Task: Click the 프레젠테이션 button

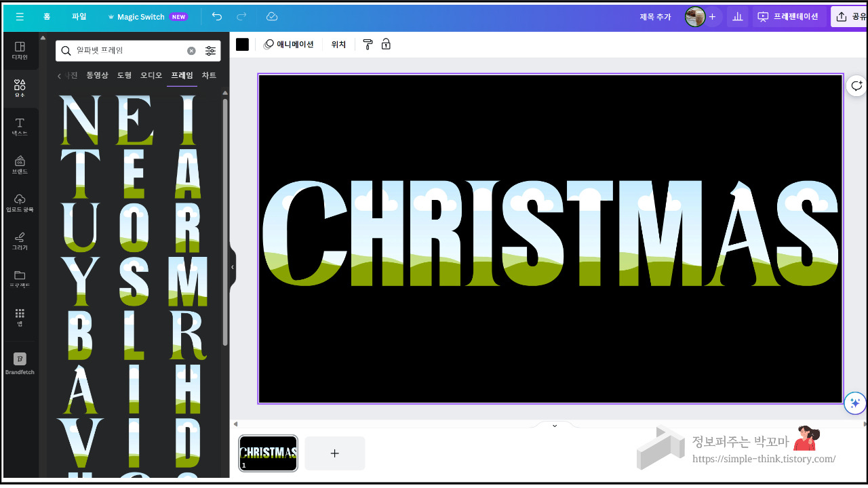Action: 788,16
